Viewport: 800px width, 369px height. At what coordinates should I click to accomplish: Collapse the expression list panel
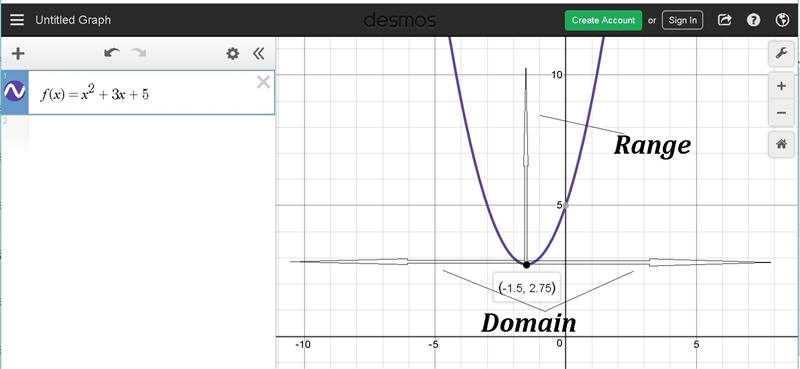tap(259, 53)
